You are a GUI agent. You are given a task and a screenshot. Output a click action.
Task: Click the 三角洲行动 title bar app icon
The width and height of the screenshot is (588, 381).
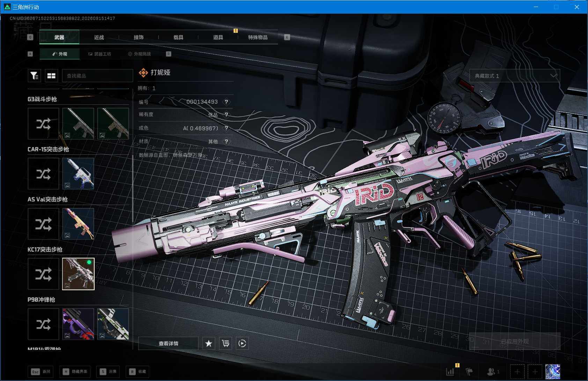point(7,7)
